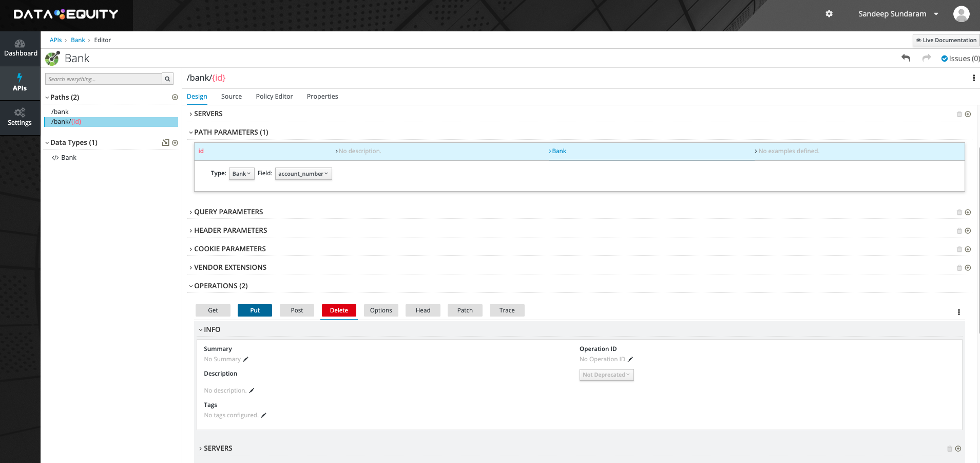Collapse the PATH PARAMETERS (1) section

228,132
